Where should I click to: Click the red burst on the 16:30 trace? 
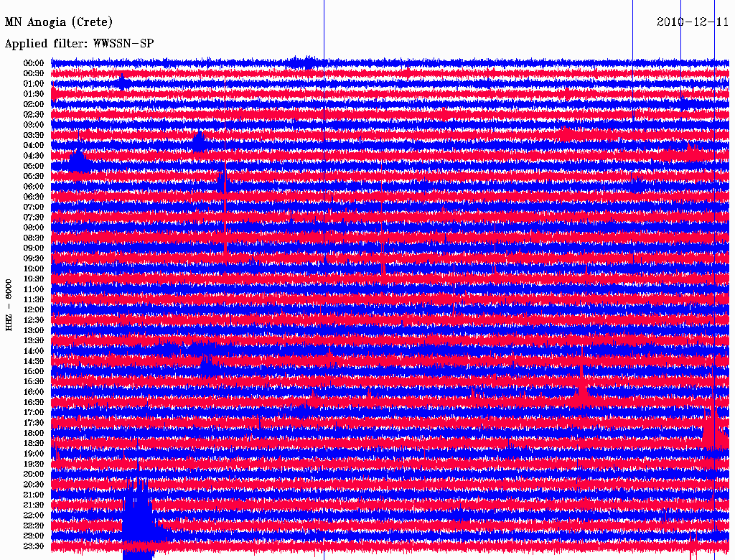coord(581,396)
